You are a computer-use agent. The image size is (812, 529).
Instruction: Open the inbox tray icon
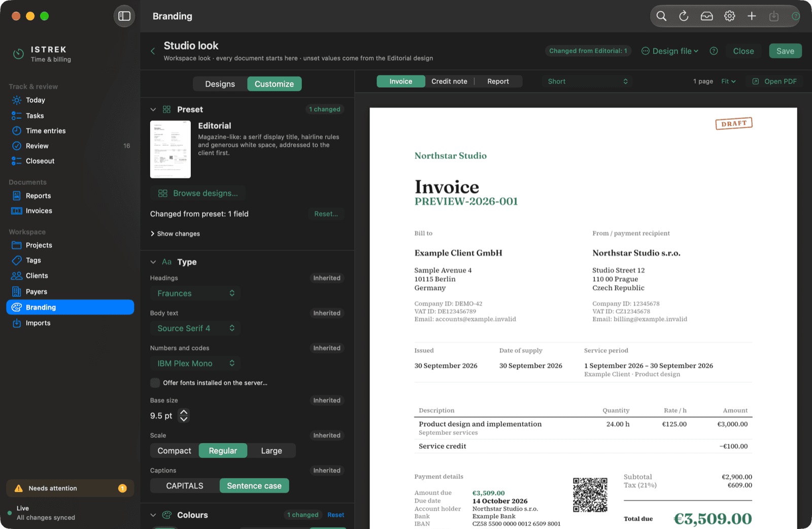(x=706, y=16)
